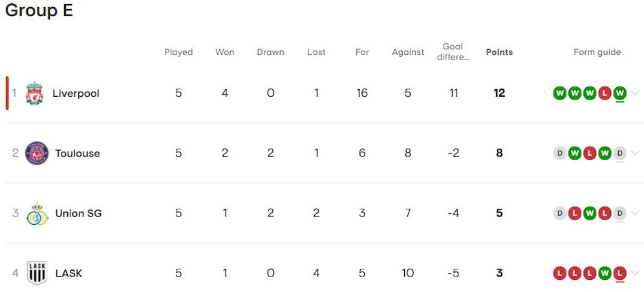Click the Union SG club crest
The height and width of the screenshot is (292, 644).
tap(37, 213)
